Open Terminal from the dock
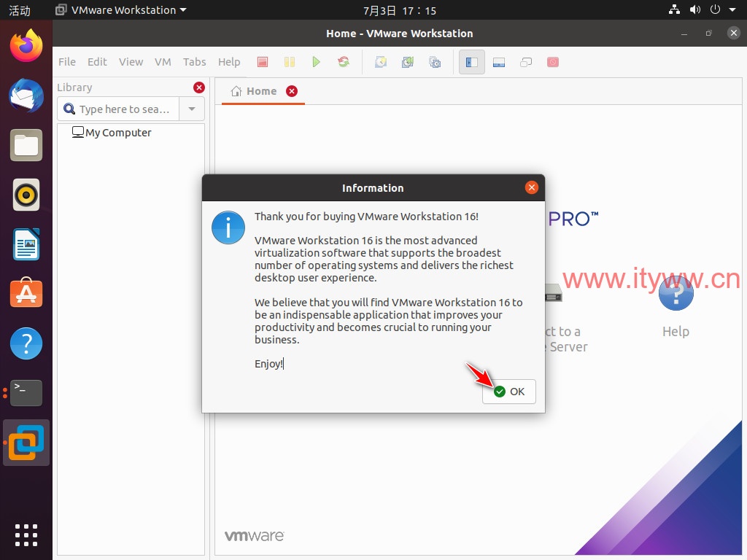747x560 pixels. click(x=26, y=393)
